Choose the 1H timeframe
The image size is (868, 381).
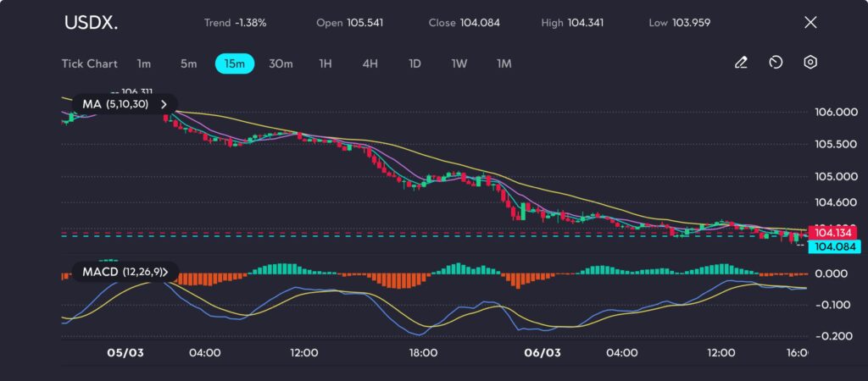pyautogui.click(x=325, y=63)
